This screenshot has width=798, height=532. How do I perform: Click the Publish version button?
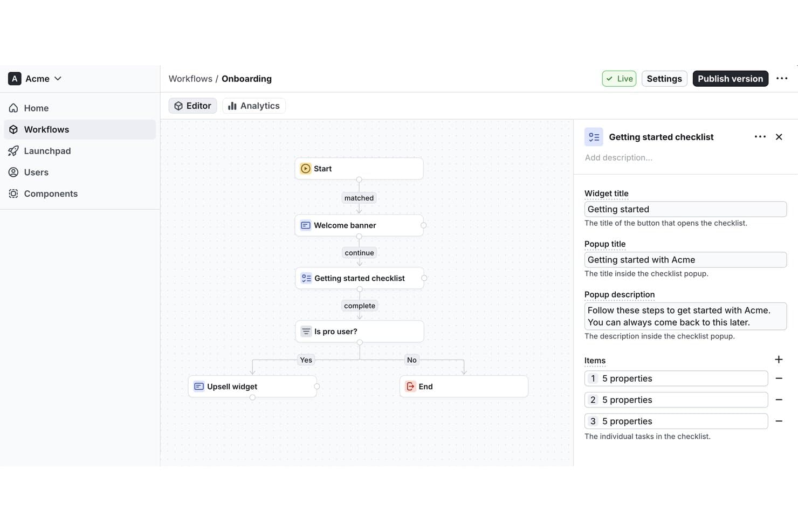(x=730, y=79)
